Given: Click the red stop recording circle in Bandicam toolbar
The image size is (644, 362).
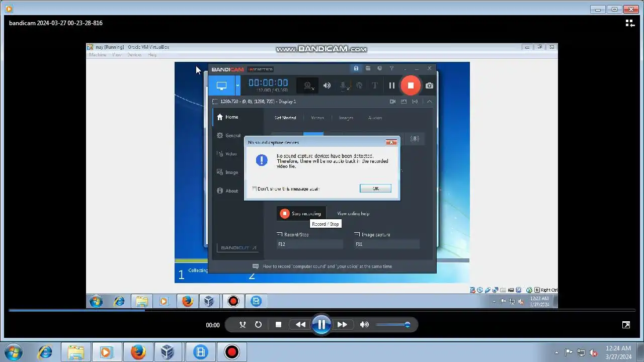Looking at the screenshot, I should click(411, 85).
